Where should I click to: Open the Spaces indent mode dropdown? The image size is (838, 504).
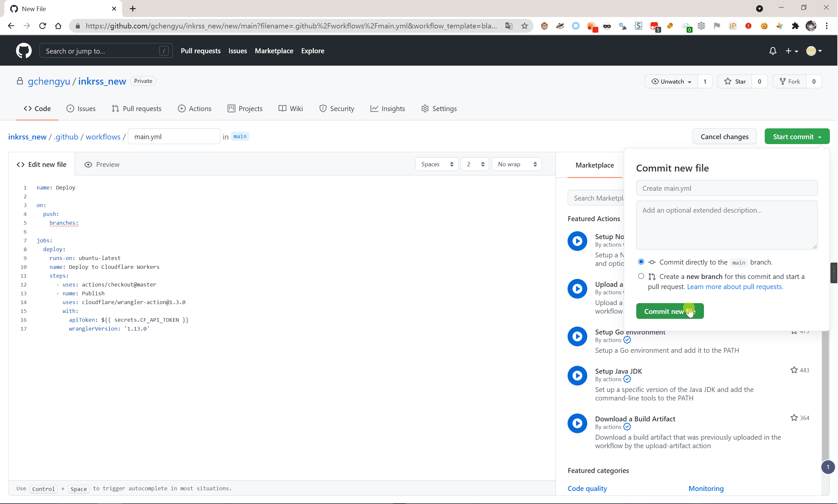(x=436, y=164)
